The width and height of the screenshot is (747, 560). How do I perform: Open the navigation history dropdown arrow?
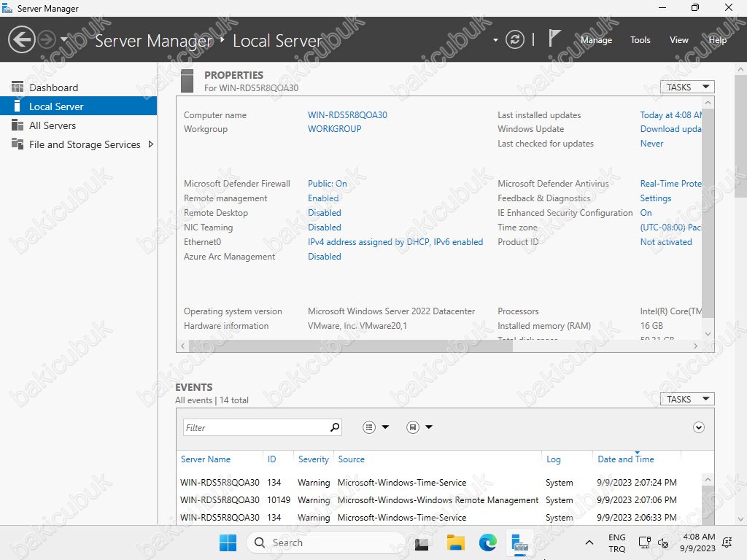pyautogui.click(x=64, y=39)
